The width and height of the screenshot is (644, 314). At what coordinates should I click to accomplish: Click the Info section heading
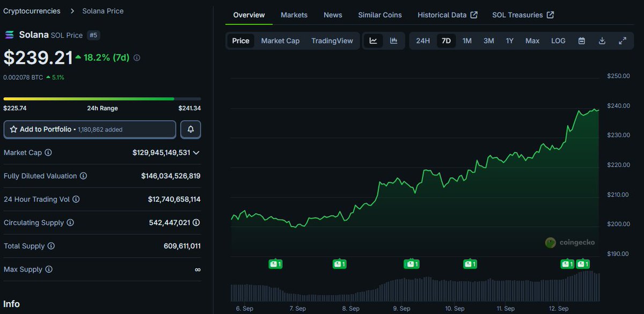[x=11, y=304]
